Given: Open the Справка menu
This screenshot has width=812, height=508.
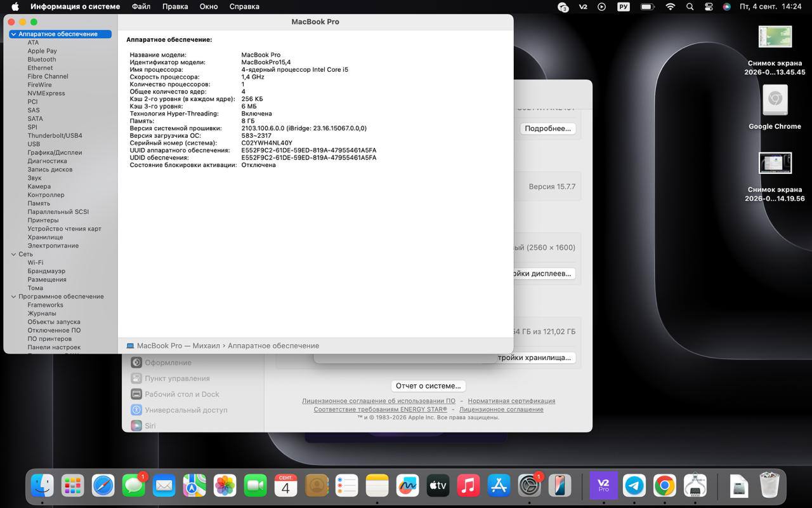Looking at the screenshot, I should coord(244,6).
